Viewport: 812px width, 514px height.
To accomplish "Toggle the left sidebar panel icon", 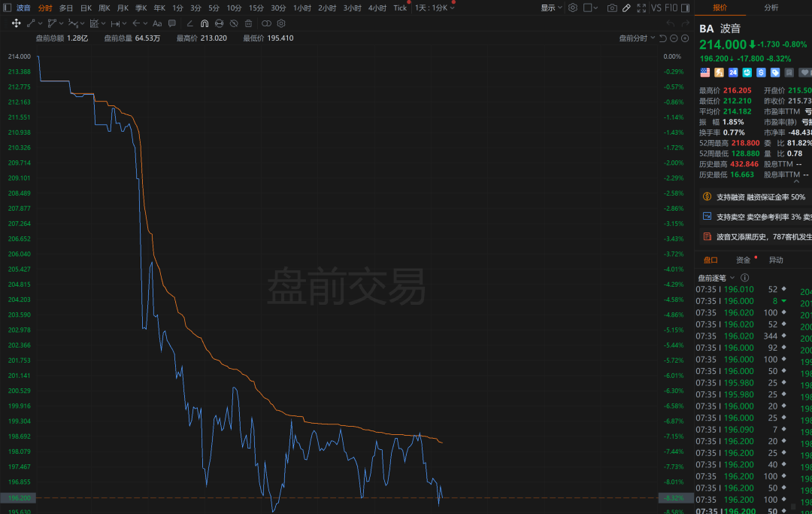I will tap(8, 8).
